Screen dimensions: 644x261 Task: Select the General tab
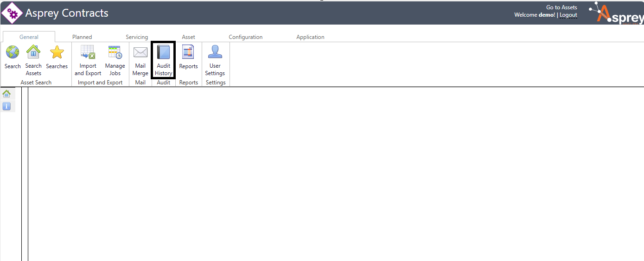[x=29, y=37]
